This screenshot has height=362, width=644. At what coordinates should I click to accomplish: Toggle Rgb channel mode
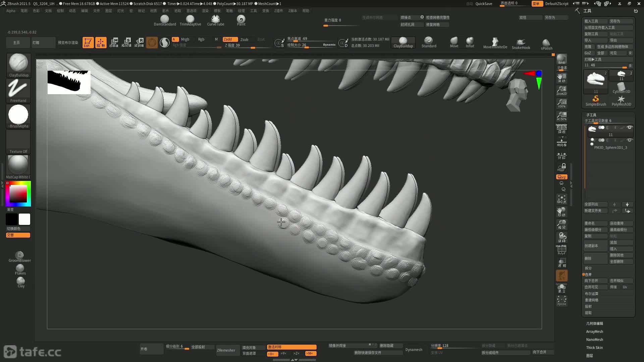click(x=201, y=40)
